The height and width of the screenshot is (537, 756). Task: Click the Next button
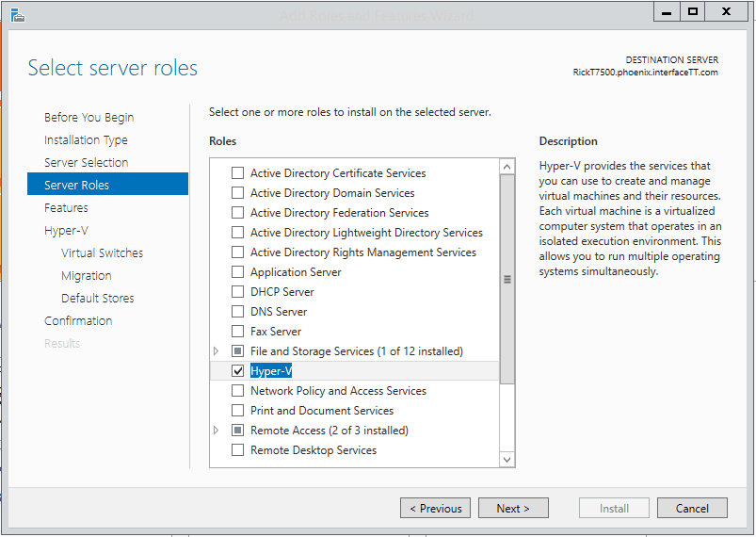(512, 509)
